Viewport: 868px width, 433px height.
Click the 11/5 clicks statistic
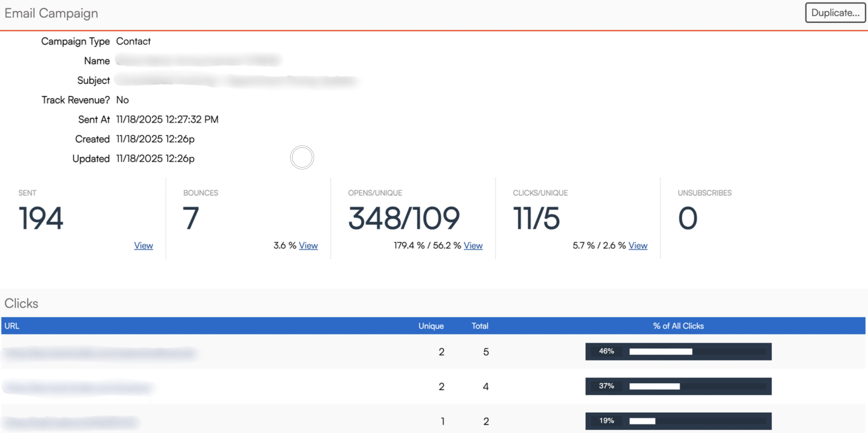536,218
